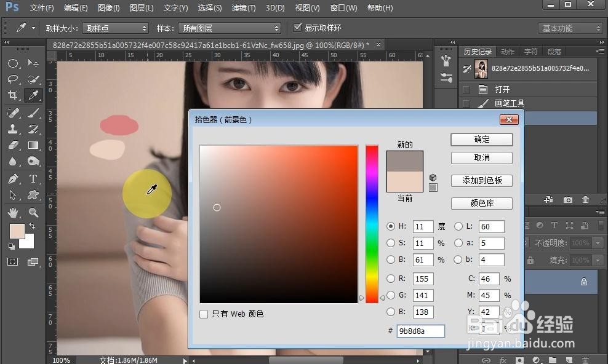608x364 pixels.
Task: Select the Eraser tool
Action: click(x=14, y=145)
